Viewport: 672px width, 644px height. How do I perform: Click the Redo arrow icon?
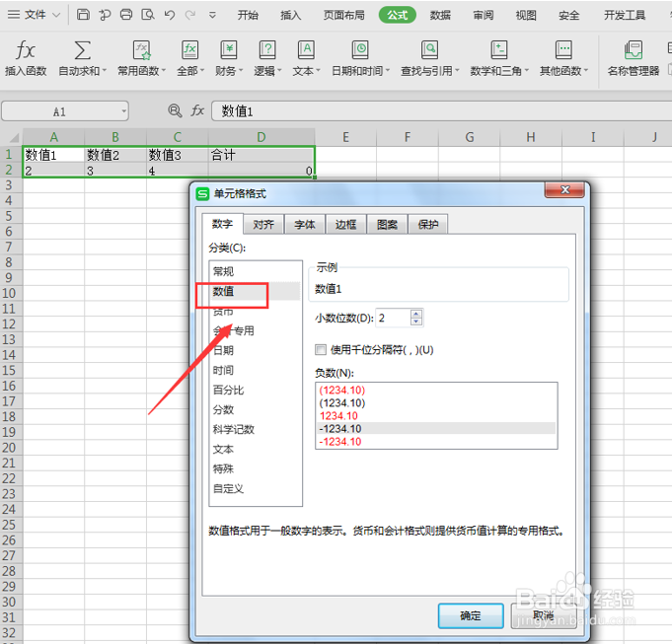[189, 15]
